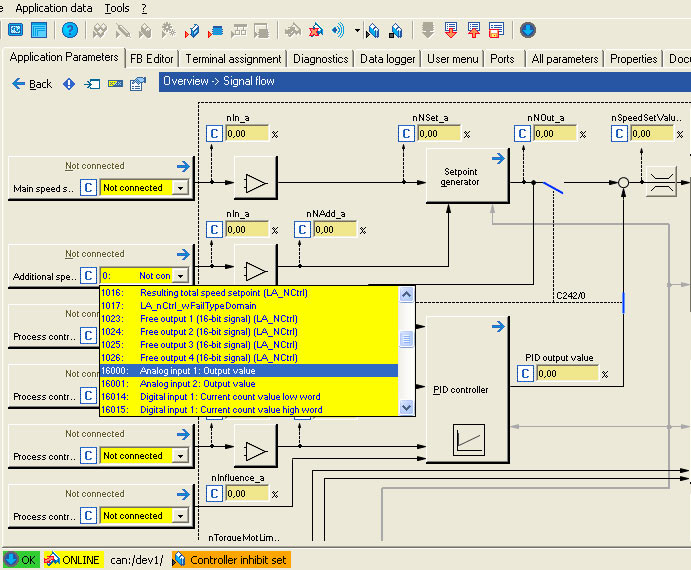Viewport: 691px width, 570px height.
Task: Click the C icon beside nNSet_a
Action: (x=405, y=133)
